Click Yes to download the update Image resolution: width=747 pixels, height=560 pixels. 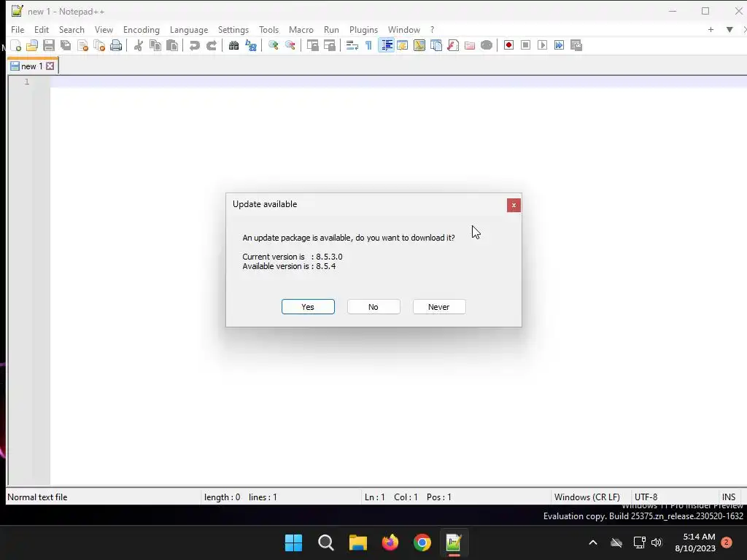(308, 307)
